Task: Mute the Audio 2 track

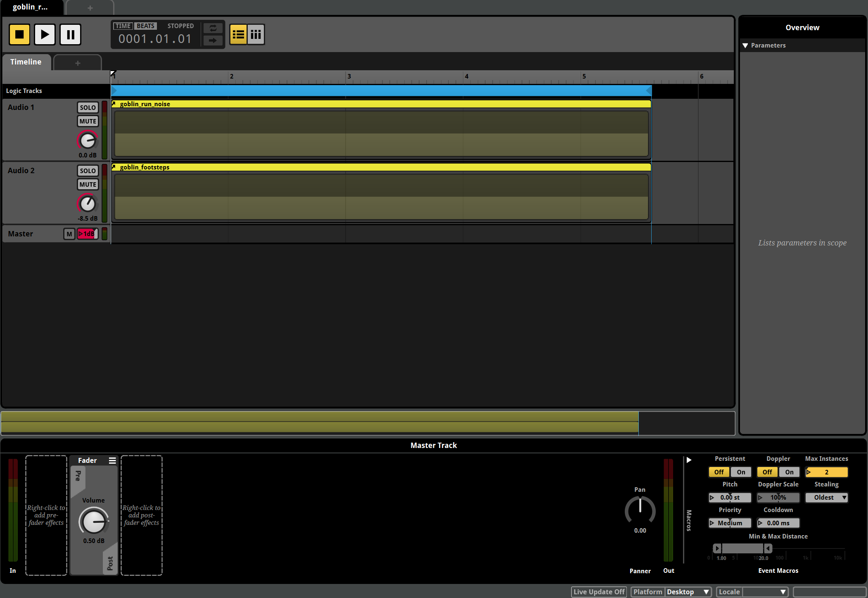Action: pyautogui.click(x=88, y=184)
